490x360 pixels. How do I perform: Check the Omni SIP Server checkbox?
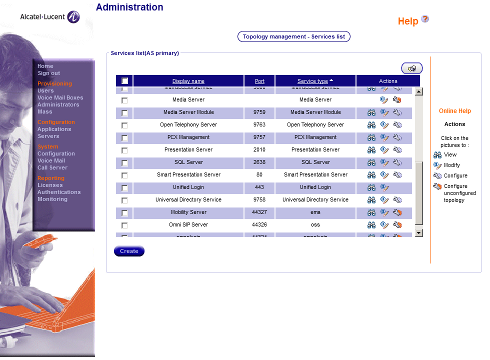124,226
